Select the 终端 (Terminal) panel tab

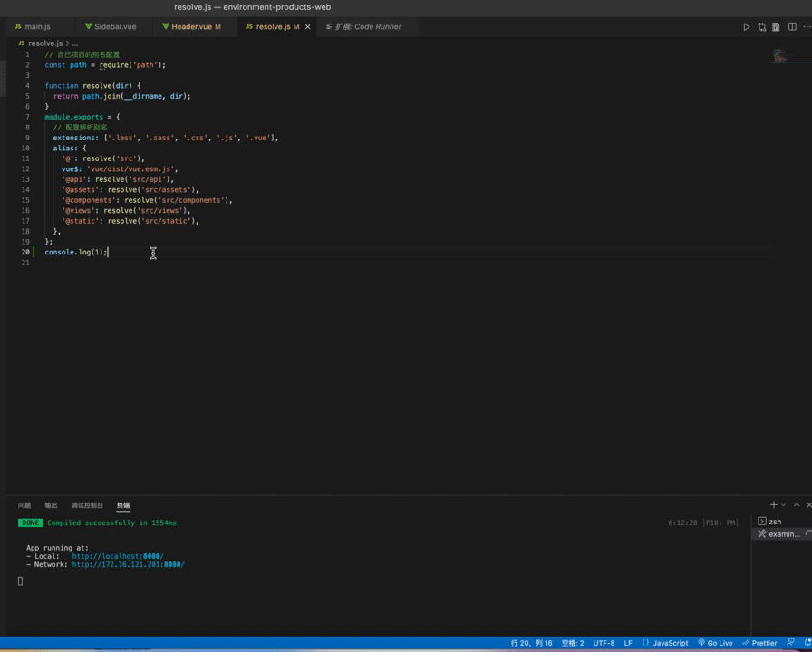123,505
